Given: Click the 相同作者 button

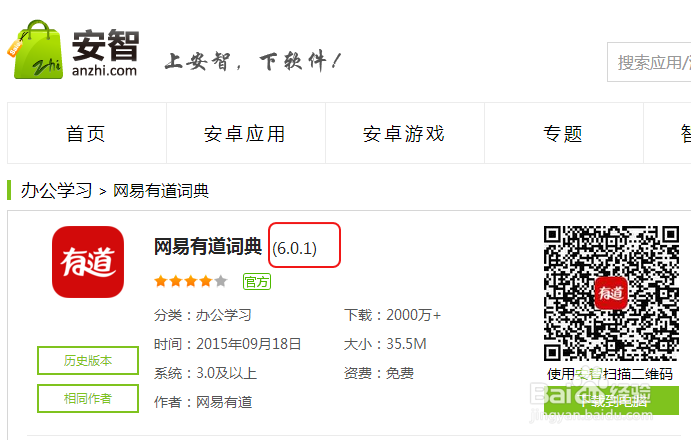Looking at the screenshot, I should [x=88, y=399].
